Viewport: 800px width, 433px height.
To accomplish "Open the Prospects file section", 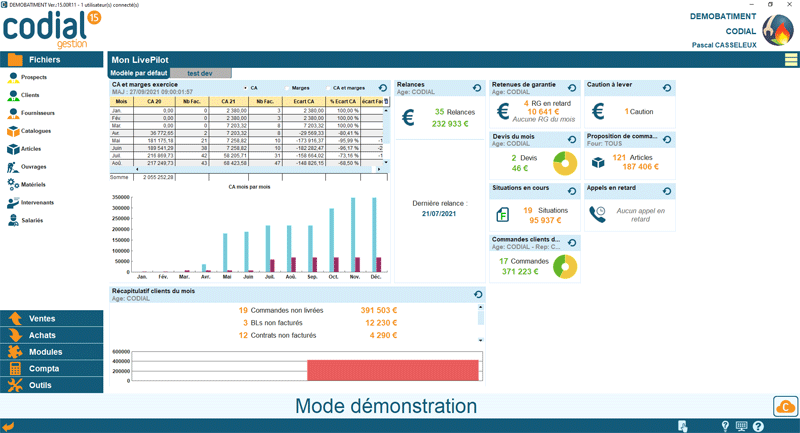I will click(x=28, y=77).
